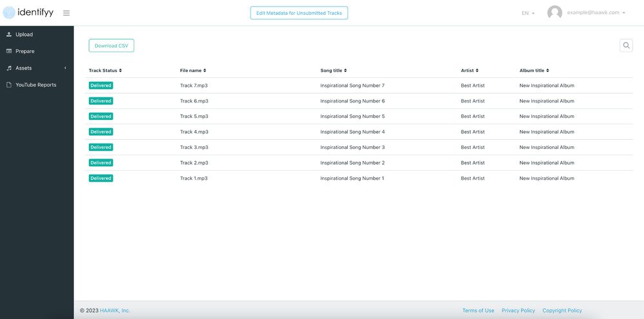Click Delivered badge for Track 2.mp3

[x=100, y=163]
